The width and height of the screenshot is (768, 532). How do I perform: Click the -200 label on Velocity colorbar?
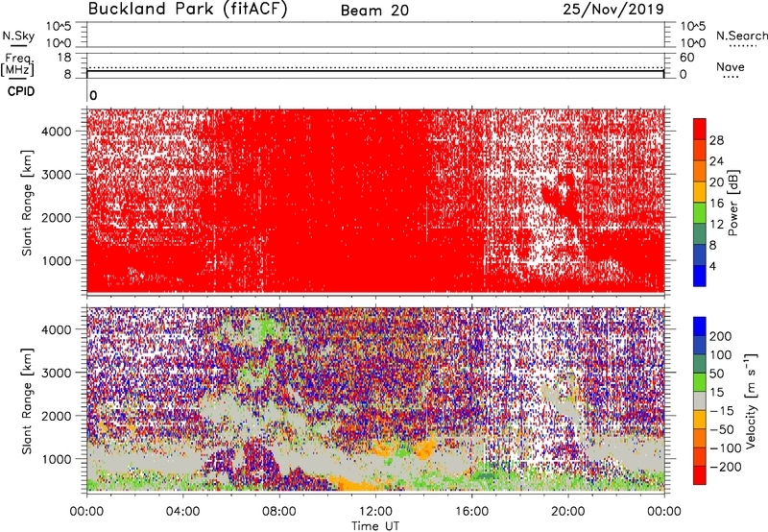[x=726, y=467]
